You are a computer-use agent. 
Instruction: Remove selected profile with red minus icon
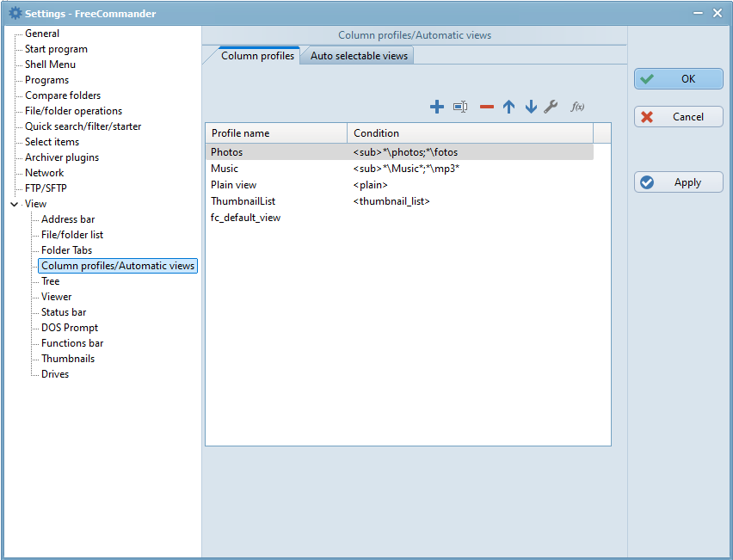[487, 107]
